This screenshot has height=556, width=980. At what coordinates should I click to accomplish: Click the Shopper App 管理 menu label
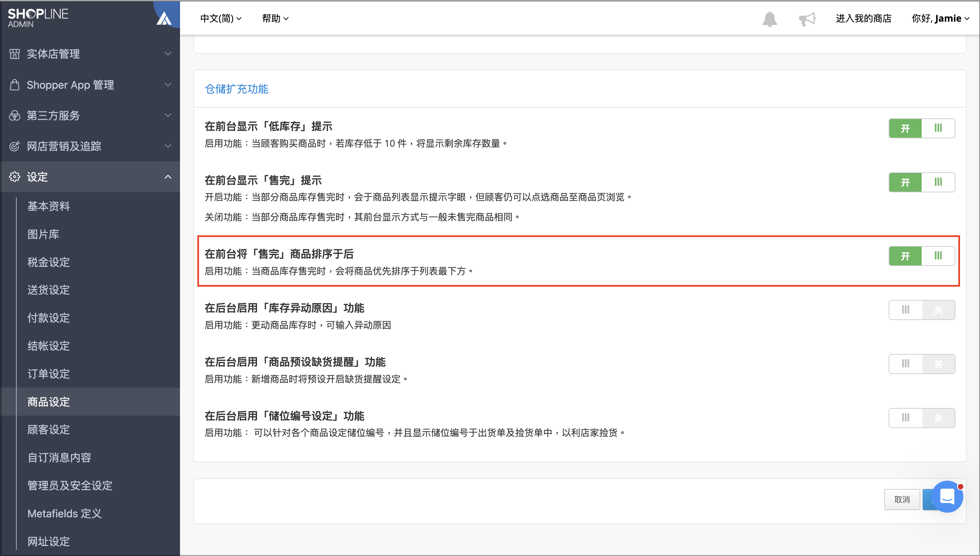(x=70, y=85)
